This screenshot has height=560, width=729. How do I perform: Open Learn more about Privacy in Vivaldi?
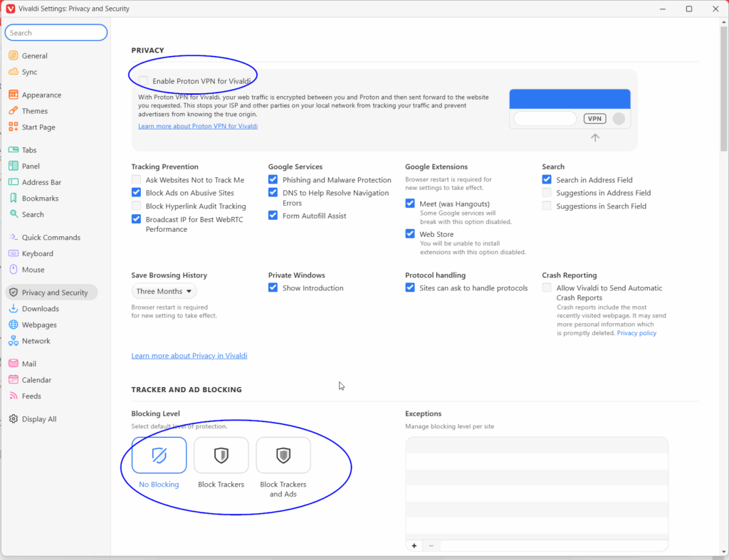[189, 356]
